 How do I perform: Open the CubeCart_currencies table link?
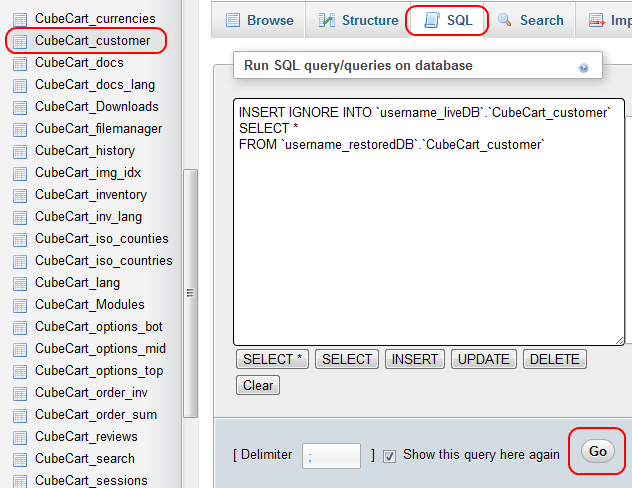pos(95,19)
